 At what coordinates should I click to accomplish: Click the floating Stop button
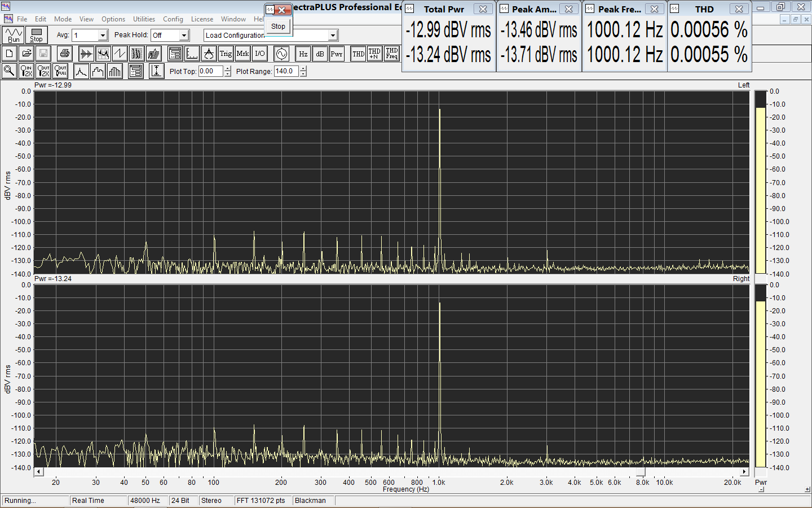click(278, 27)
